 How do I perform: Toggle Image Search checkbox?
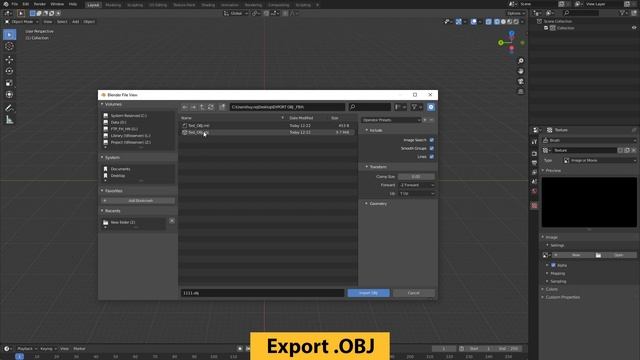(x=431, y=140)
